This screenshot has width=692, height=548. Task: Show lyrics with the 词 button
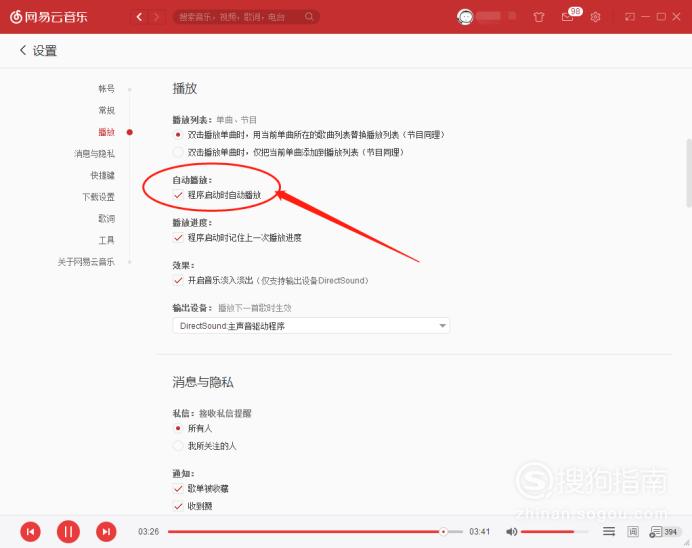[633, 532]
